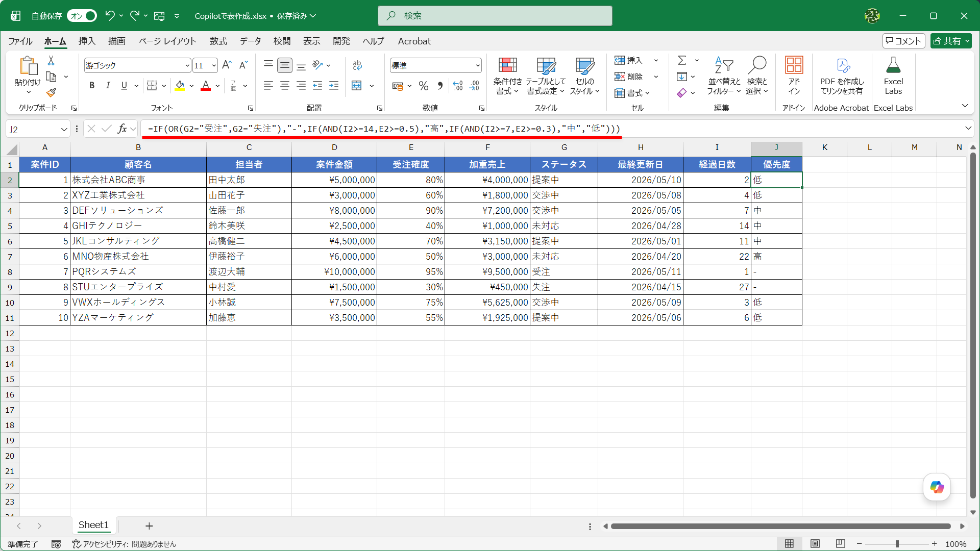The height and width of the screenshot is (551, 980).
Task: Decrease font size with the small A icon
Action: pyautogui.click(x=243, y=65)
